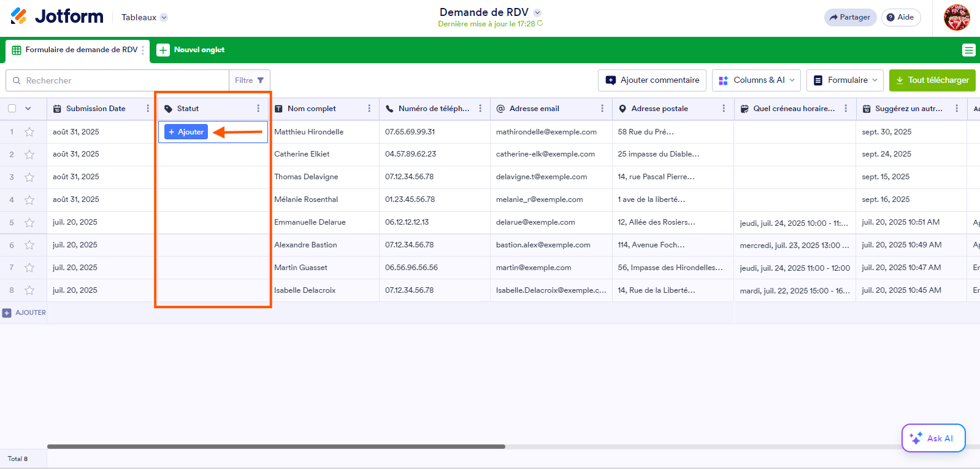Image resolution: width=980 pixels, height=469 pixels.
Task: Open Adresse email column options menu
Action: (602, 109)
